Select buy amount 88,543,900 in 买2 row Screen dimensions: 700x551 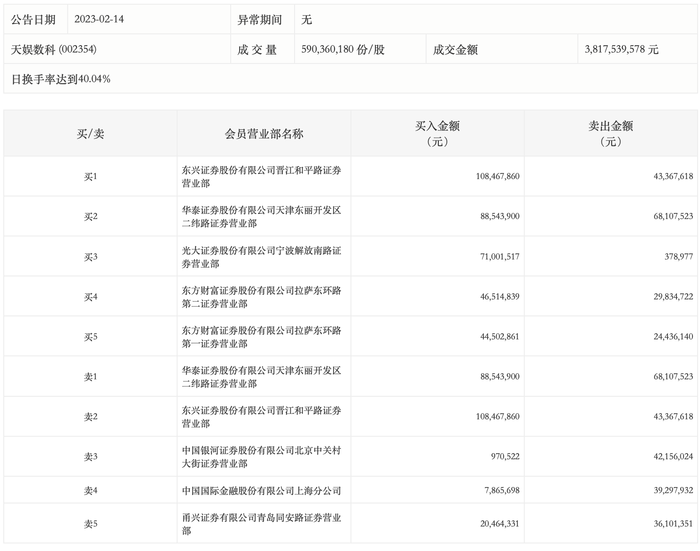(x=500, y=216)
